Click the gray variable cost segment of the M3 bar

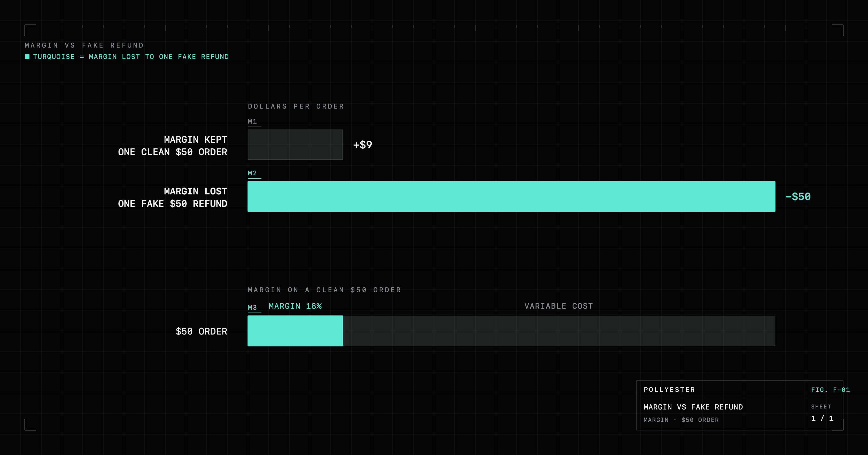559,331
